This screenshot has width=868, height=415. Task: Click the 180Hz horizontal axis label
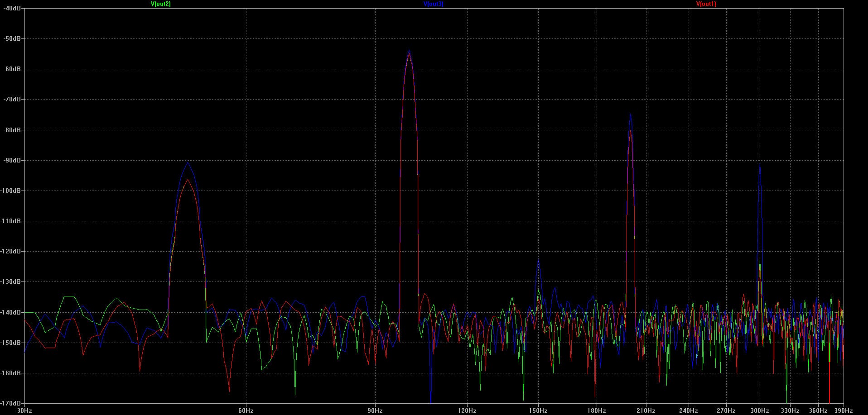pos(597,410)
